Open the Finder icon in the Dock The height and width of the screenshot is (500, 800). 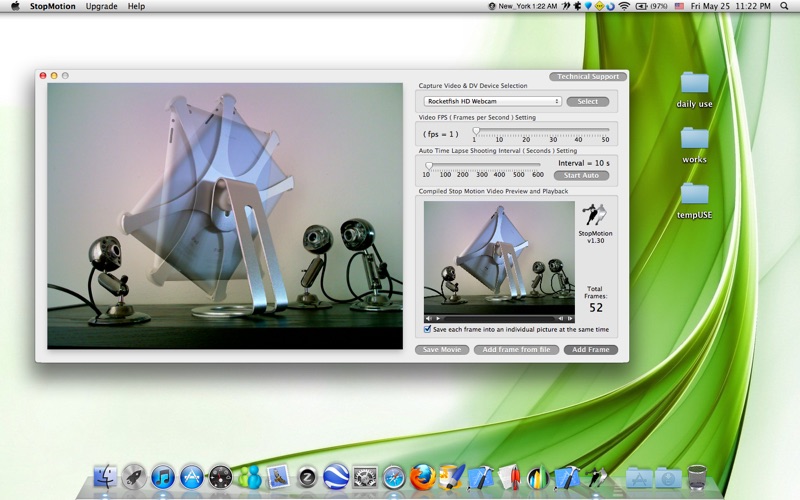click(105, 478)
